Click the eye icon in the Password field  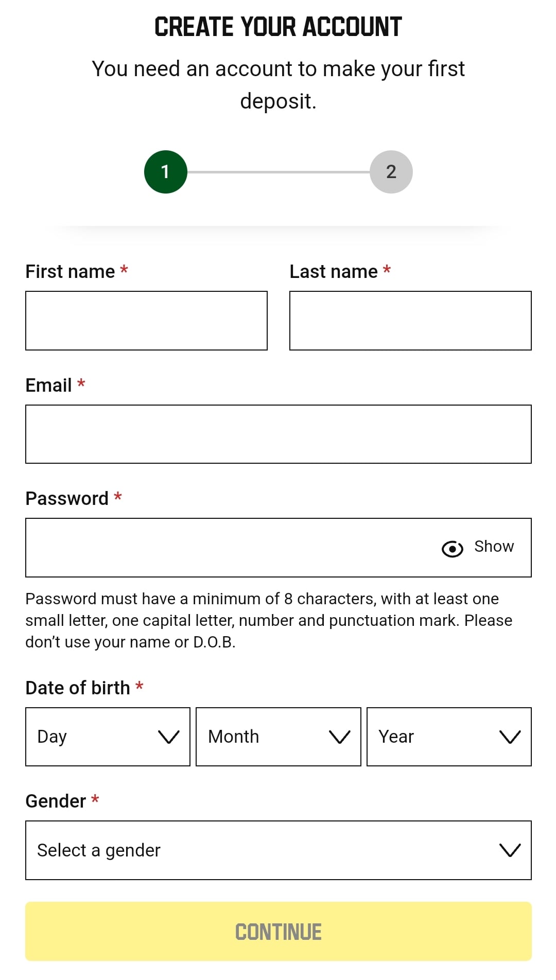(x=452, y=549)
